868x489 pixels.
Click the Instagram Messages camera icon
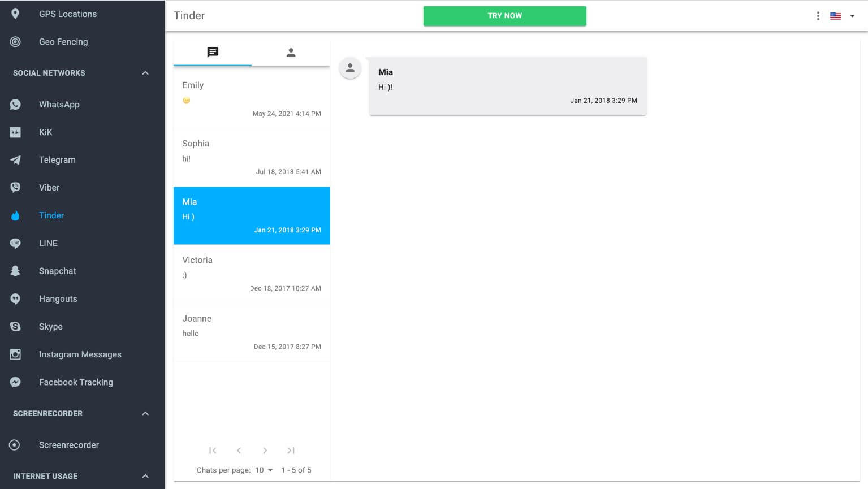15,354
